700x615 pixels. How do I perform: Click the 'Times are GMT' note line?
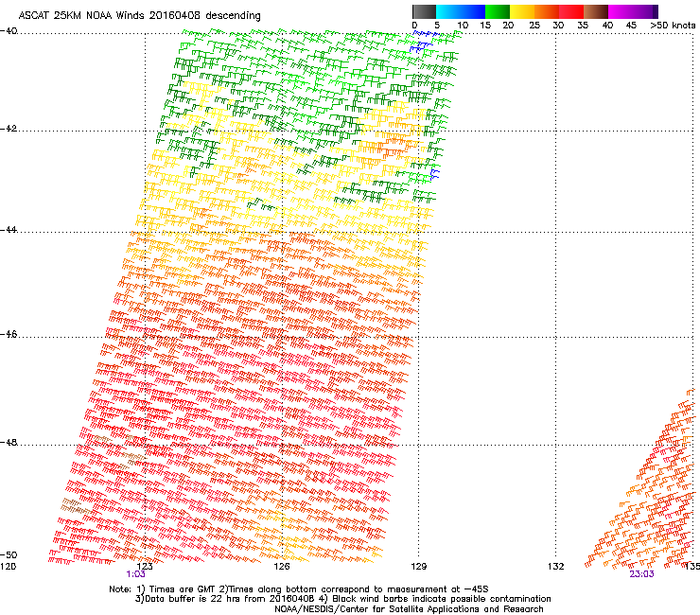point(299,589)
